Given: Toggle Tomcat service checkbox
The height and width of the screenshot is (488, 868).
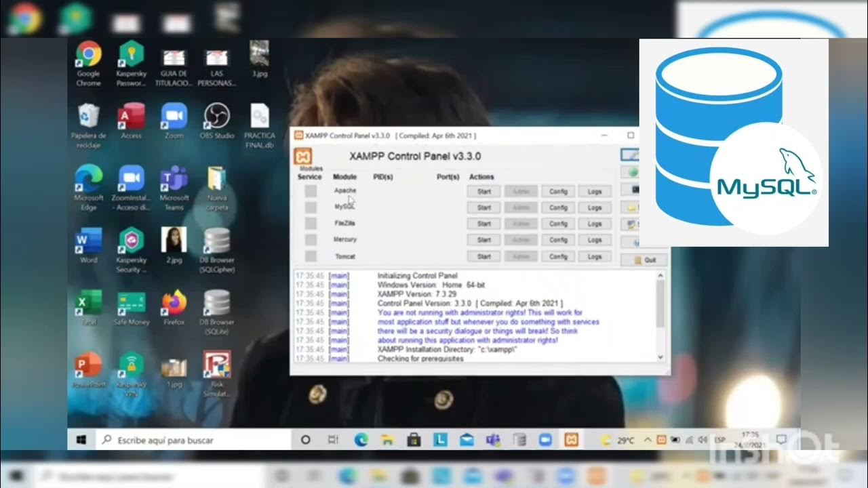Looking at the screenshot, I should click(311, 256).
